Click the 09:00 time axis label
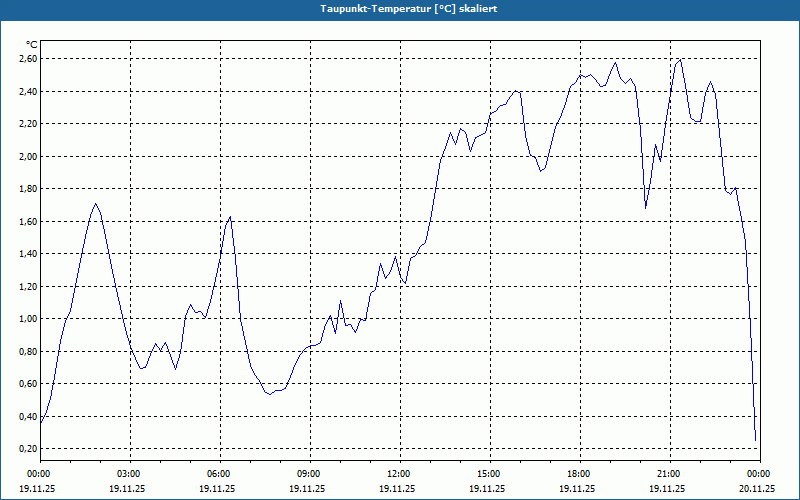The height and width of the screenshot is (500, 800). [x=307, y=474]
